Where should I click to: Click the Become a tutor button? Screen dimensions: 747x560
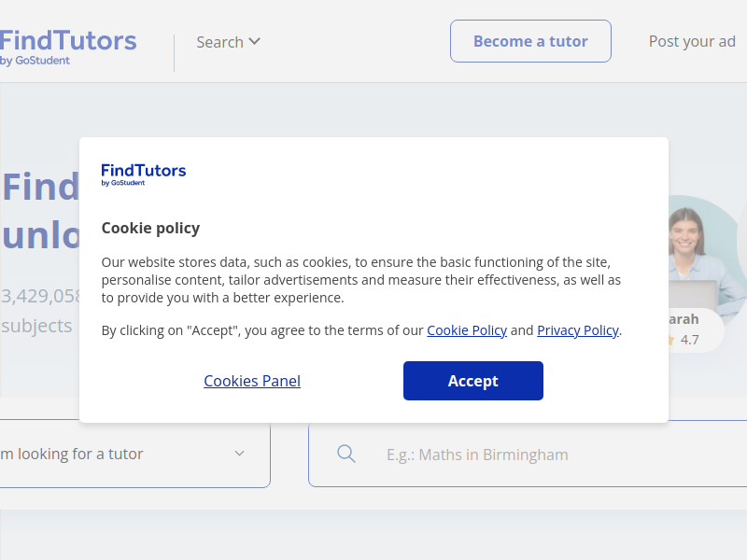click(530, 41)
